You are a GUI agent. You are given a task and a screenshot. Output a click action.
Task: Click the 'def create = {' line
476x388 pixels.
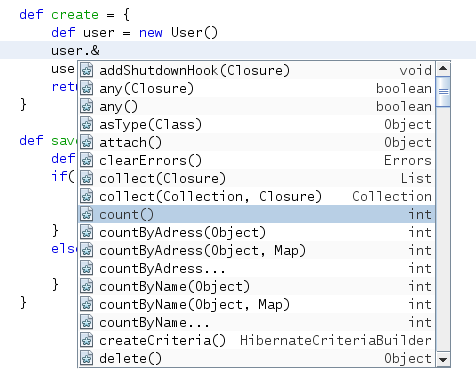[74, 15]
